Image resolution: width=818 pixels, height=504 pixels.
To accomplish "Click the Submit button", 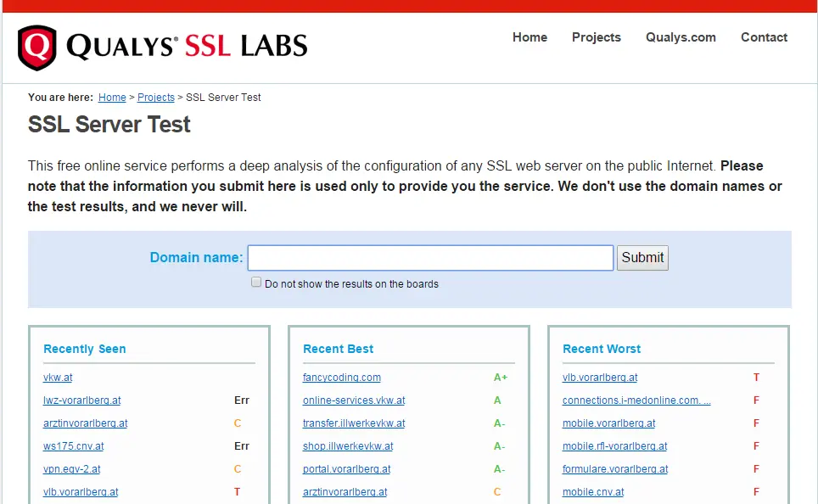I will tap(642, 258).
